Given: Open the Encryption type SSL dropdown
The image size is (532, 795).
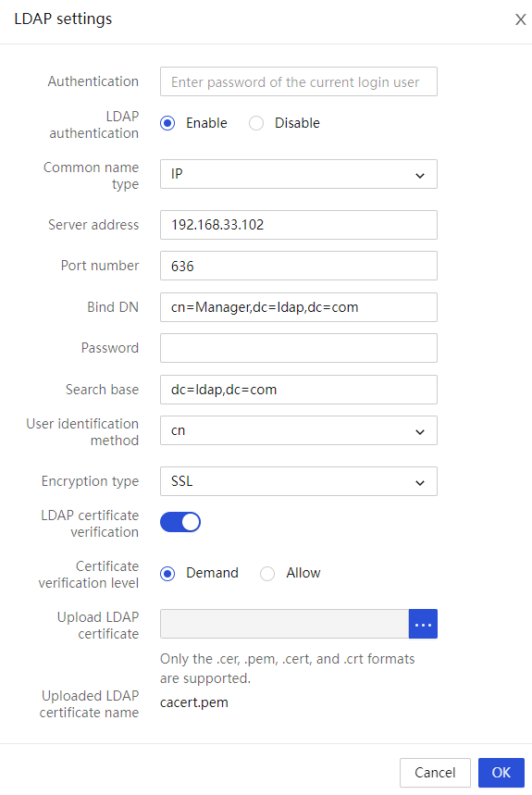Looking at the screenshot, I should click(x=299, y=481).
